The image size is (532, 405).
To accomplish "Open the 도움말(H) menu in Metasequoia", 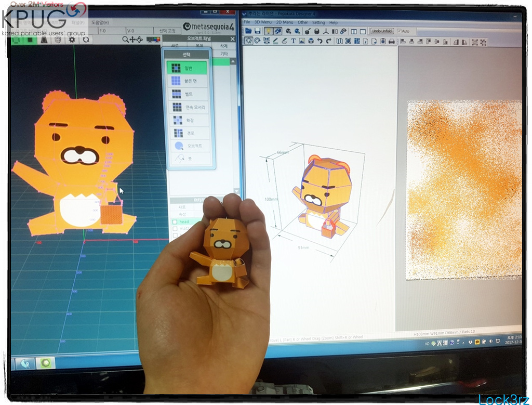I will point(100,22).
